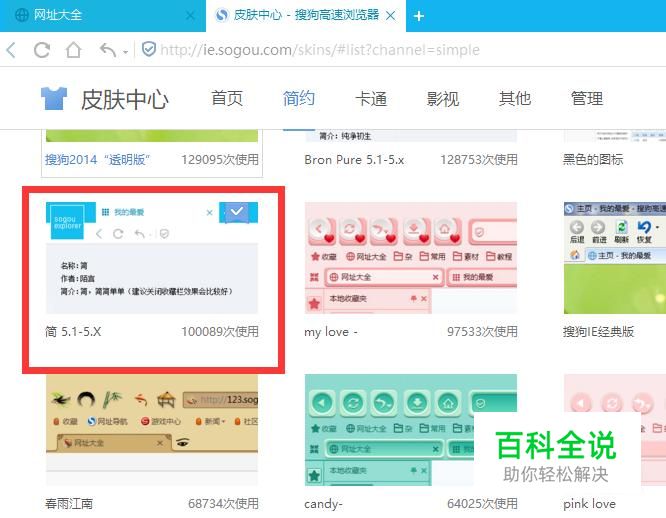
Task: Click the security shield icon in address bar
Action: pos(149,49)
